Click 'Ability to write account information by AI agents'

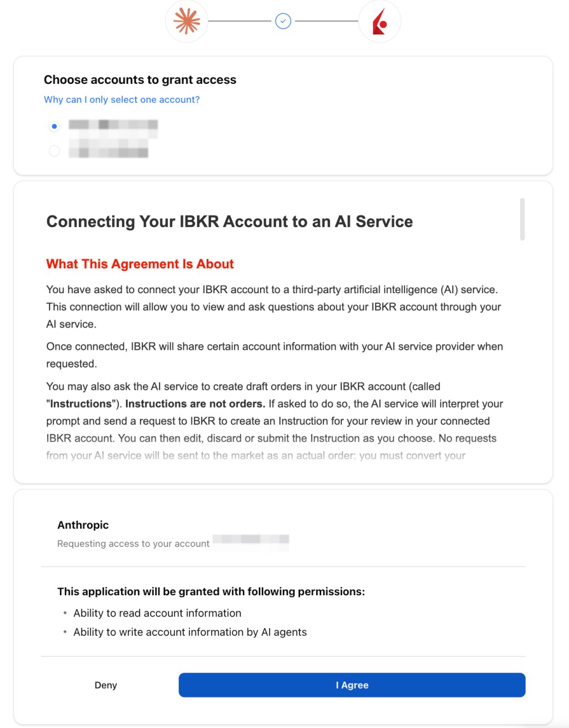(x=190, y=632)
